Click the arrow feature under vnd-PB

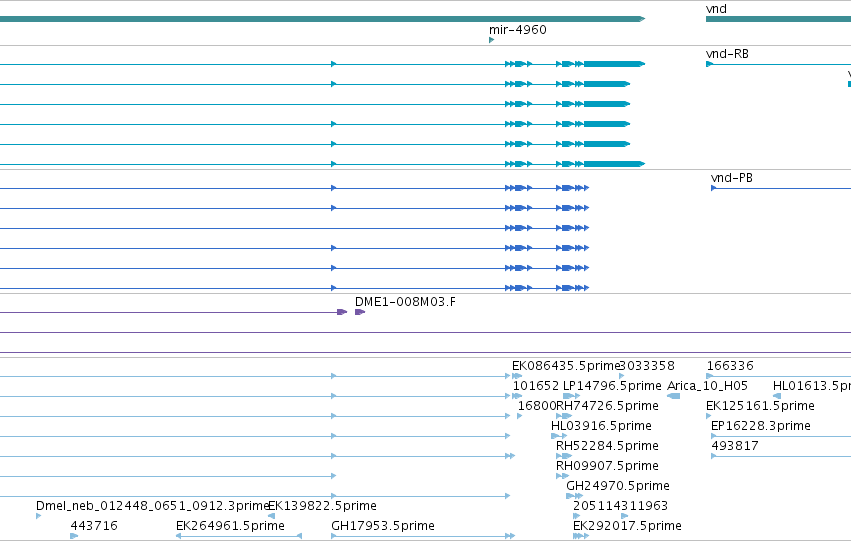pos(714,188)
